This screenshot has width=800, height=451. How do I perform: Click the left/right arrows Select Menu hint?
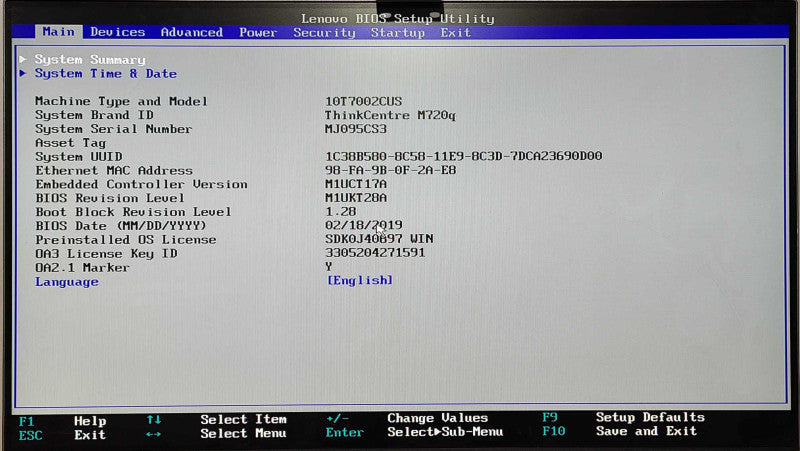[x=216, y=434]
